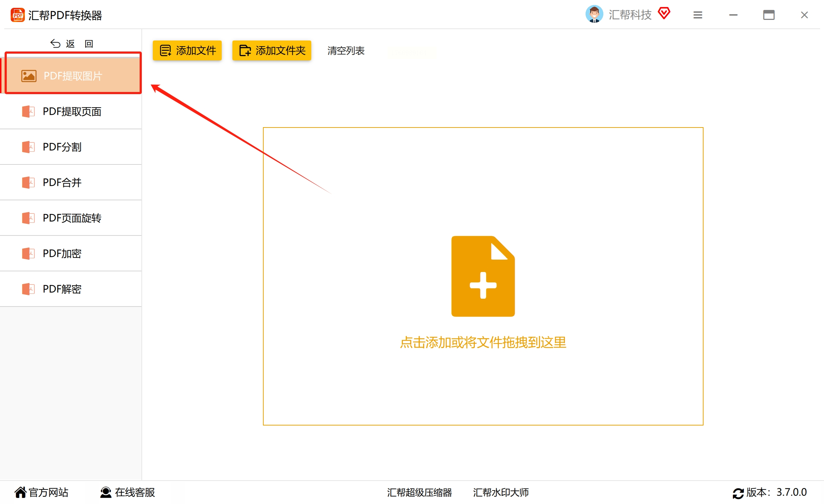
Task: Click the user avatar icon
Action: click(x=594, y=14)
